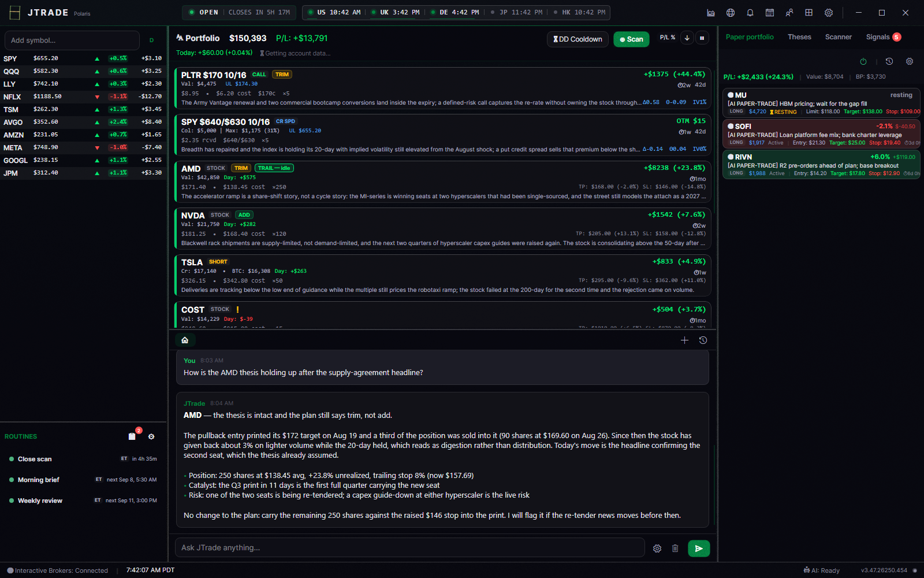924x578 pixels.
Task: Open the SOFI paper trade card
Action: pyautogui.click(x=821, y=134)
